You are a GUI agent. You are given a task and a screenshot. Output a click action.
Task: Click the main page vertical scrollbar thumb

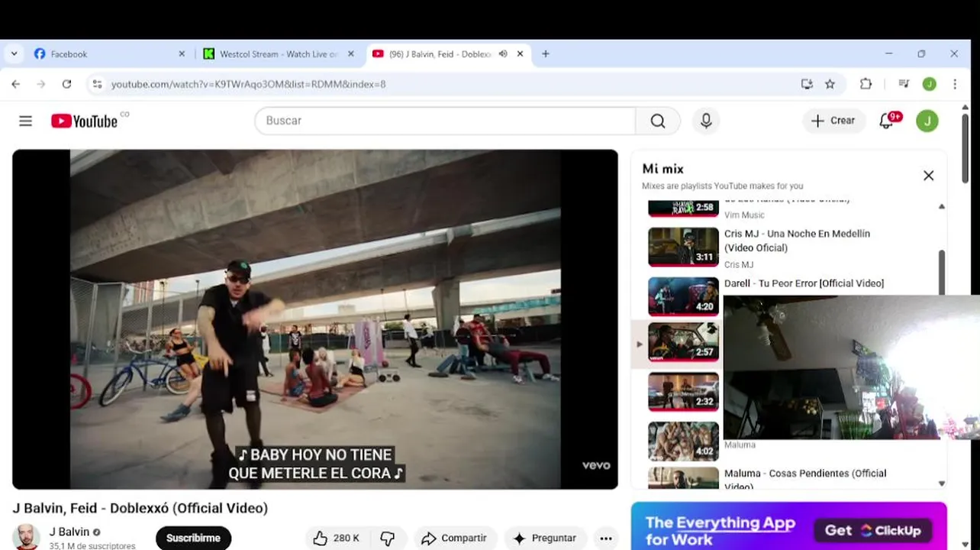(965, 148)
